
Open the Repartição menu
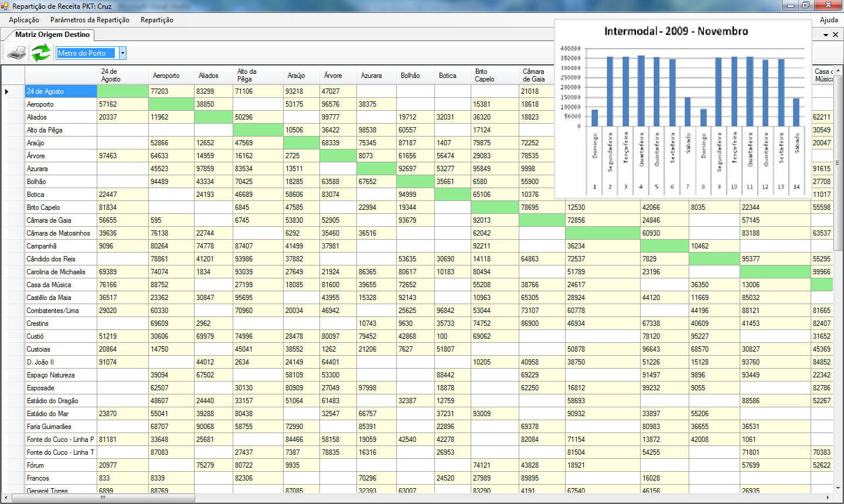click(x=156, y=20)
